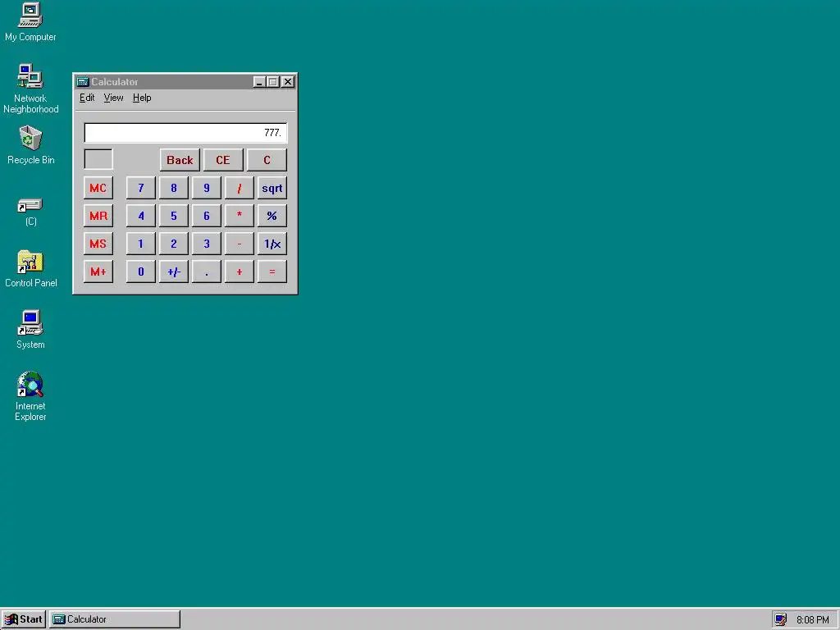840x630 pixels.
Task: Click the divide (/) key
Action: pyautogui.click(x=240, y=188)
